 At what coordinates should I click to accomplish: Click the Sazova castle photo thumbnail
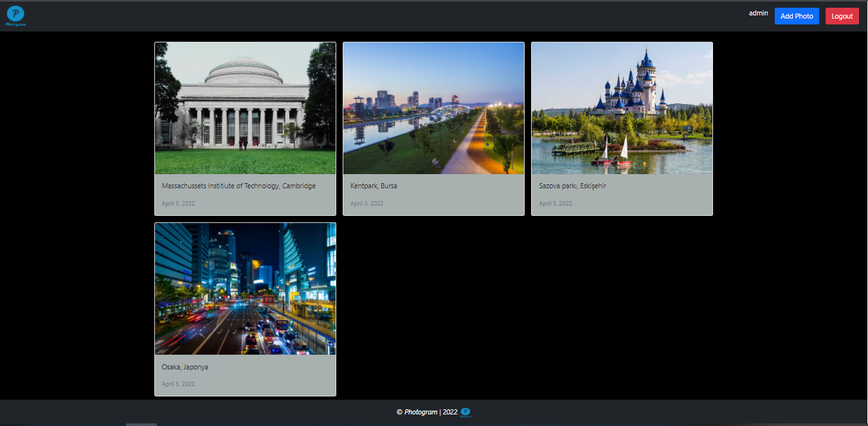[622, 109]
